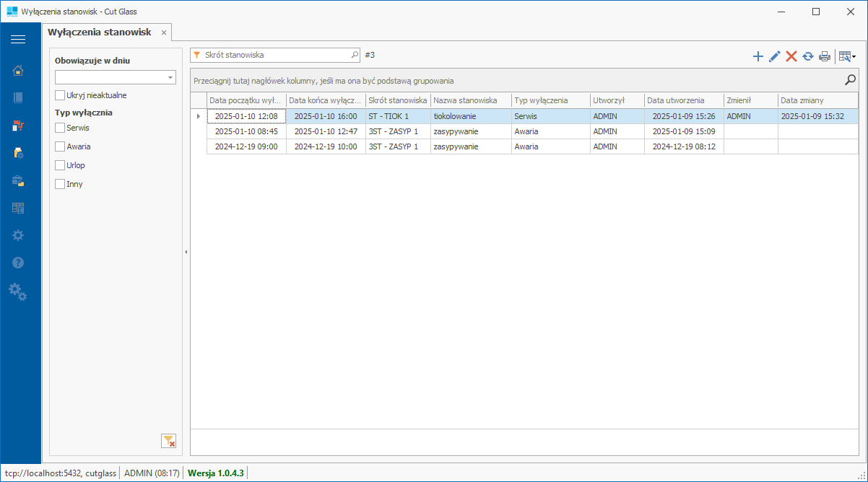Click the printer icon
Image resolution: width=868 pixels, height=482 pixels.
tap(825, 56)
